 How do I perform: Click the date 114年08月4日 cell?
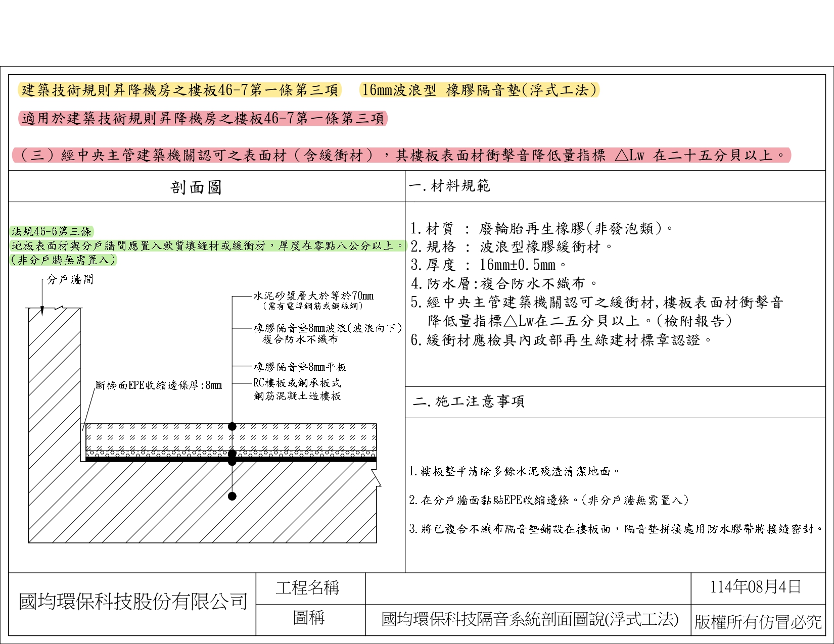point(756,587)
